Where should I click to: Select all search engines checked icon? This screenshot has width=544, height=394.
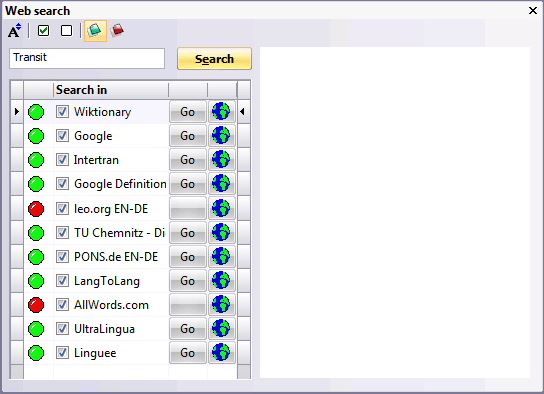pos(43,31)
